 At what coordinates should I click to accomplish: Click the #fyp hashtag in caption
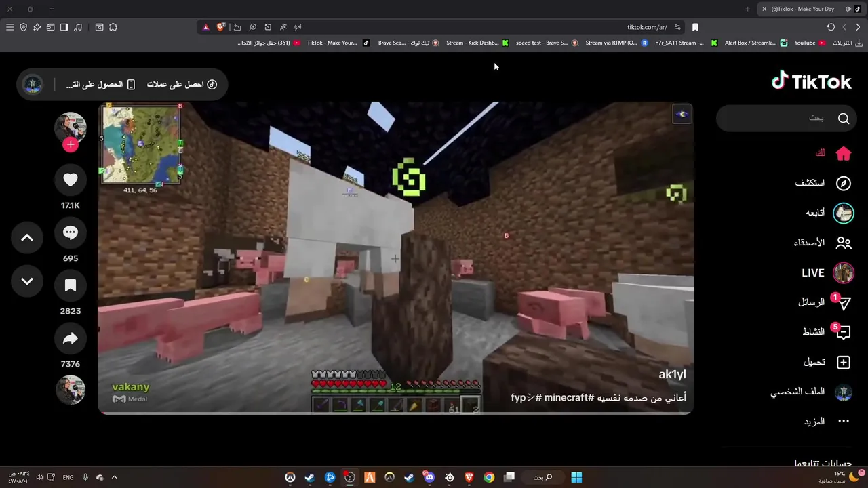coord(527,398)
